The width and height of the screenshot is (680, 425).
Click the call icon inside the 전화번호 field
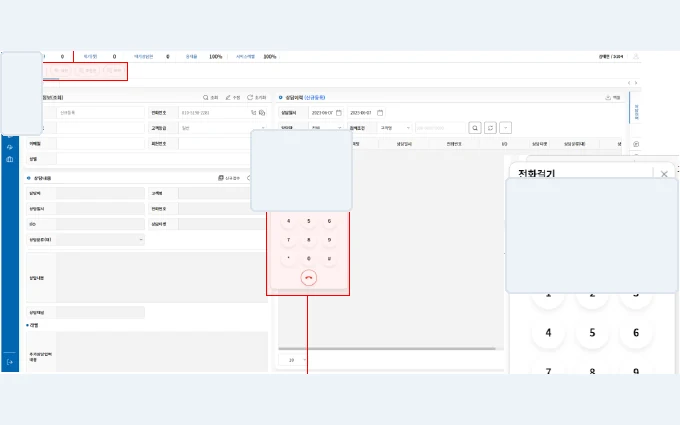[x=254, y=113]
